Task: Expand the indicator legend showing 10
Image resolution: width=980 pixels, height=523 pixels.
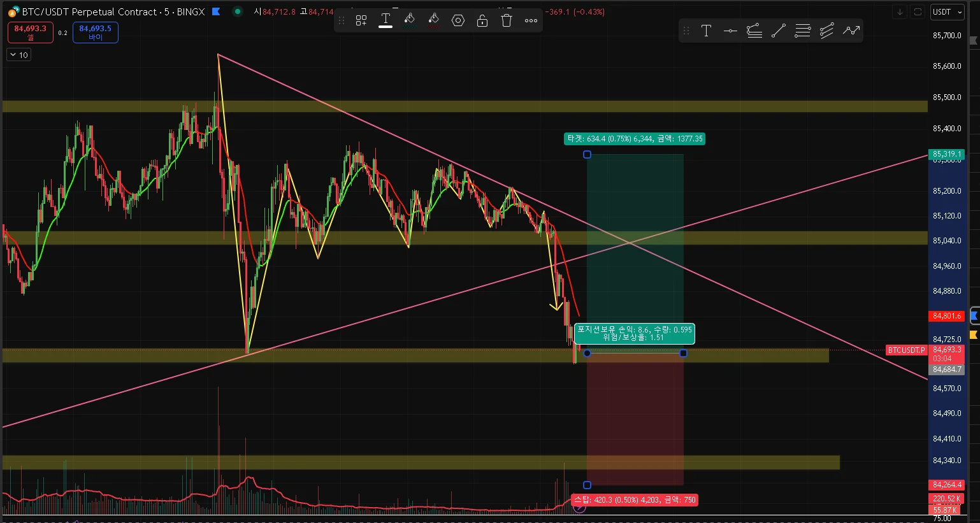Action: pyautogui.click(x=19, y=55)
